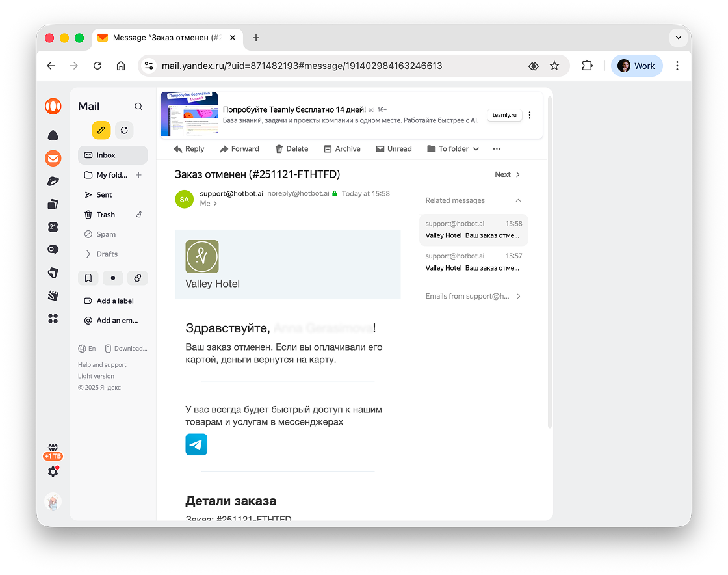Open the Mail service icon in sidebar
The image size is (728, 575).
point(53,158)
